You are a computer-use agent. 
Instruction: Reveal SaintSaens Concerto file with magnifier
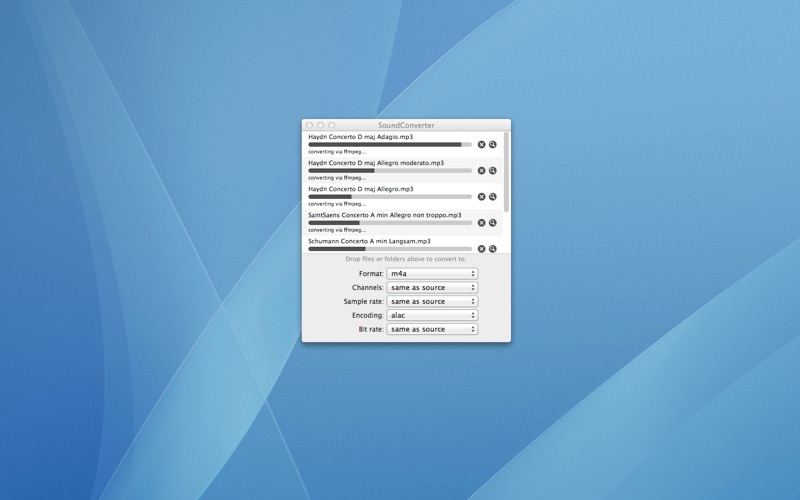tap(493, 223)
